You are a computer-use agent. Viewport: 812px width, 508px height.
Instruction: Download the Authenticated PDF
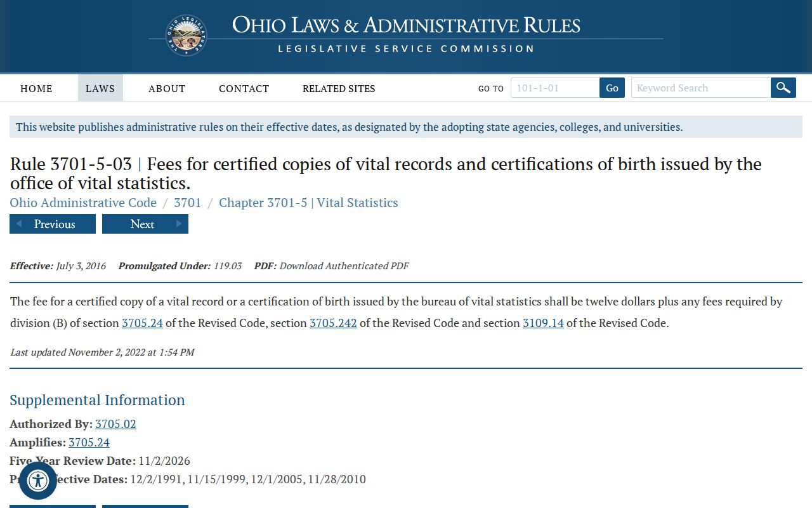(x=344, y=266)
